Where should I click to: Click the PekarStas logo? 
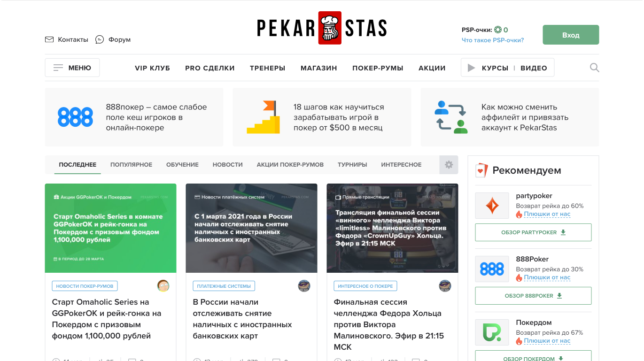click(x=322, y=28)
